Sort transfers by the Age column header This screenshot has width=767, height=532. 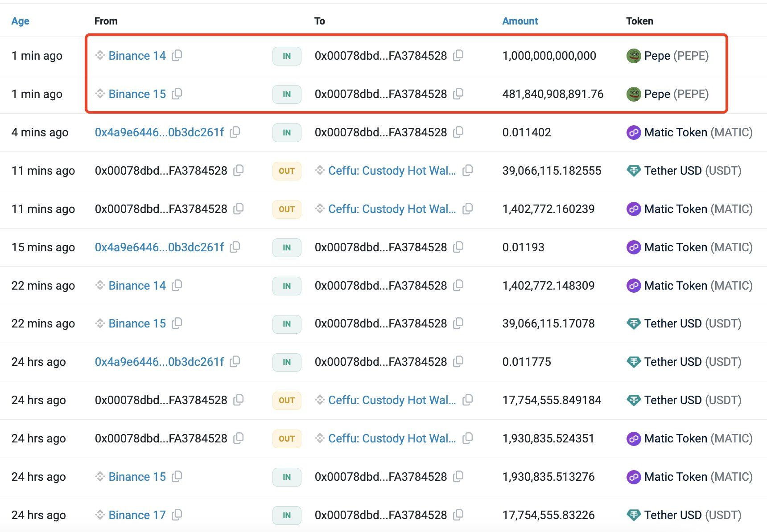pos(21,21)
